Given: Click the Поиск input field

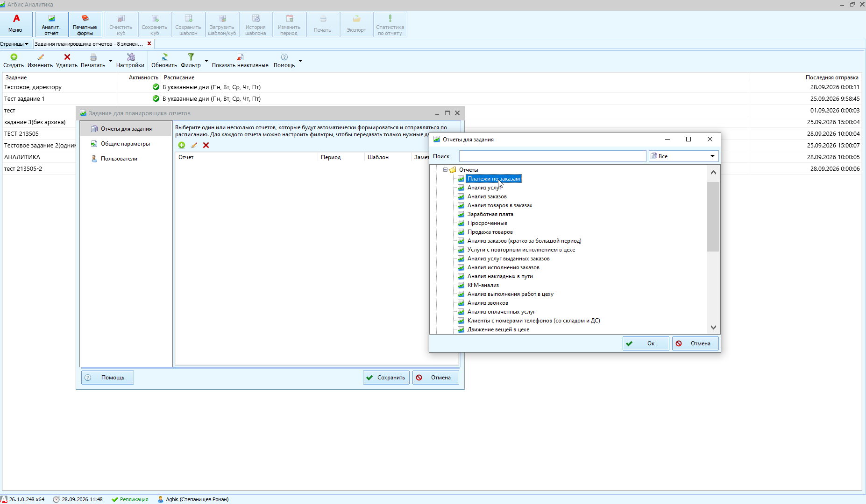Looking at the screenshot, I should pyautogui.click(x=553, y=156).
